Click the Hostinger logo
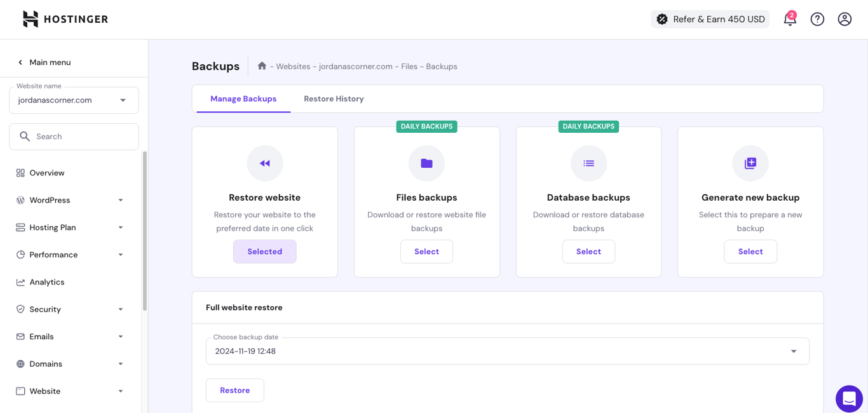868x413 pixels. tap(64, 18)
